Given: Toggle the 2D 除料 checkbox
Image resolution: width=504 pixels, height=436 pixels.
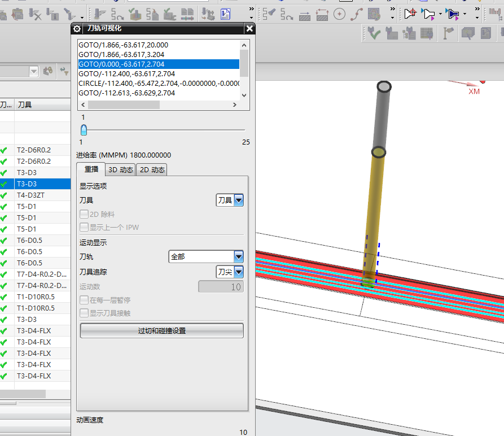Looking at the screenshot, I should (84, 215).
